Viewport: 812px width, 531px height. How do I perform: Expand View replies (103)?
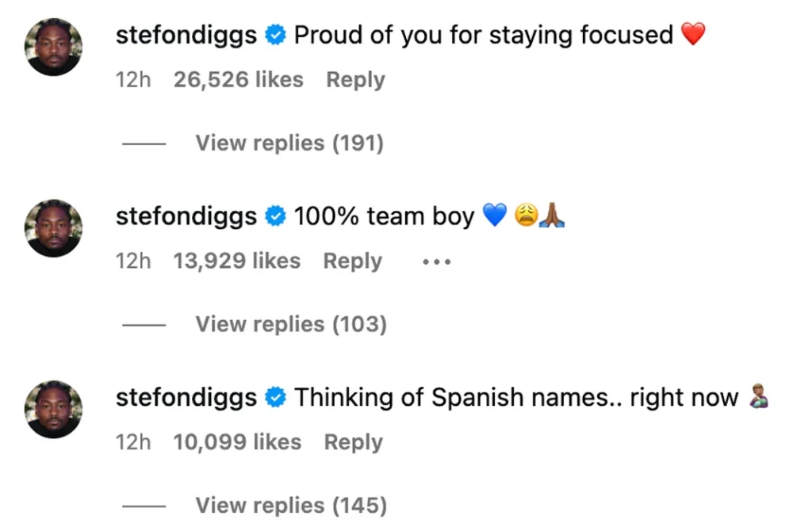[x=291, y=324]
